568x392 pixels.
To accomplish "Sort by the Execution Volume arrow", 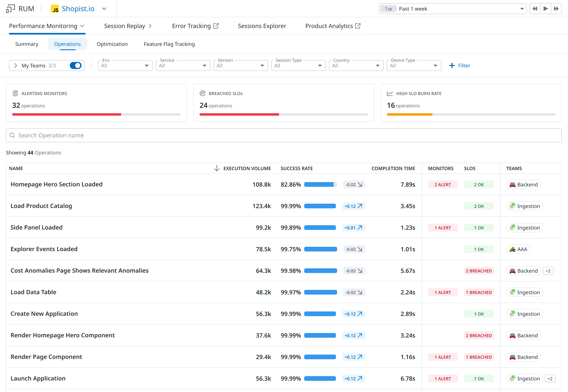I will 216,168.
